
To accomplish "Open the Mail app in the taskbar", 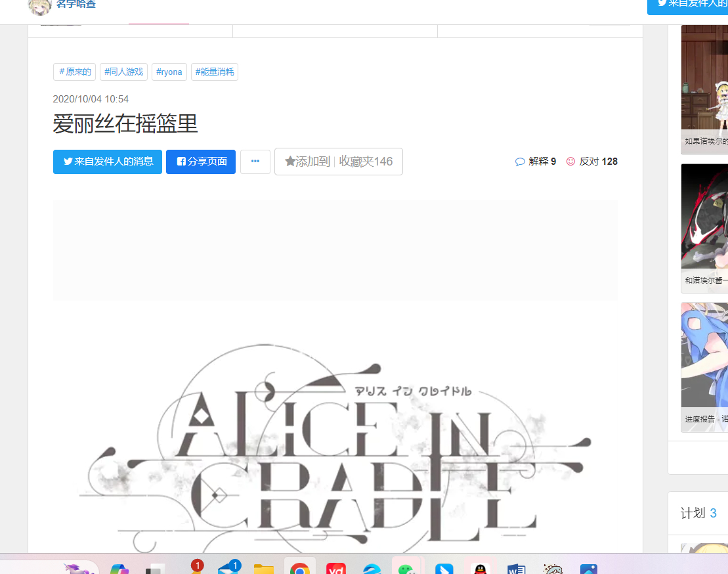I will pos(228,569).
